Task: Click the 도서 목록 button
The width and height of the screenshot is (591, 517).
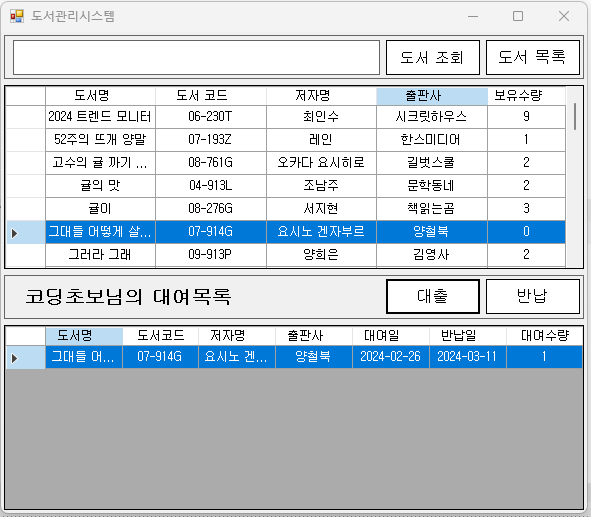Action: [x=533, y=58]
